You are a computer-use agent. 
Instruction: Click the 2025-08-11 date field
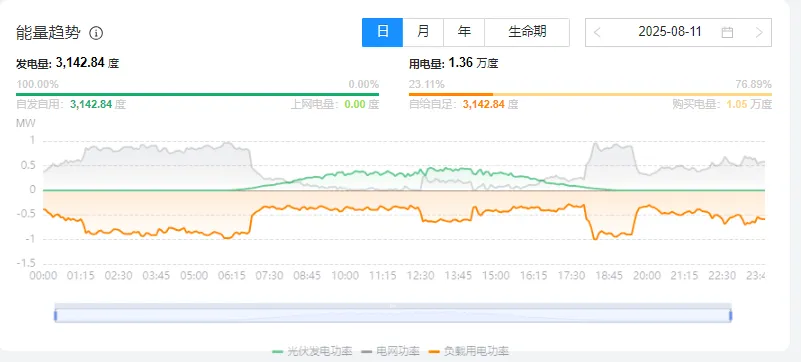(x=670, y=32)
